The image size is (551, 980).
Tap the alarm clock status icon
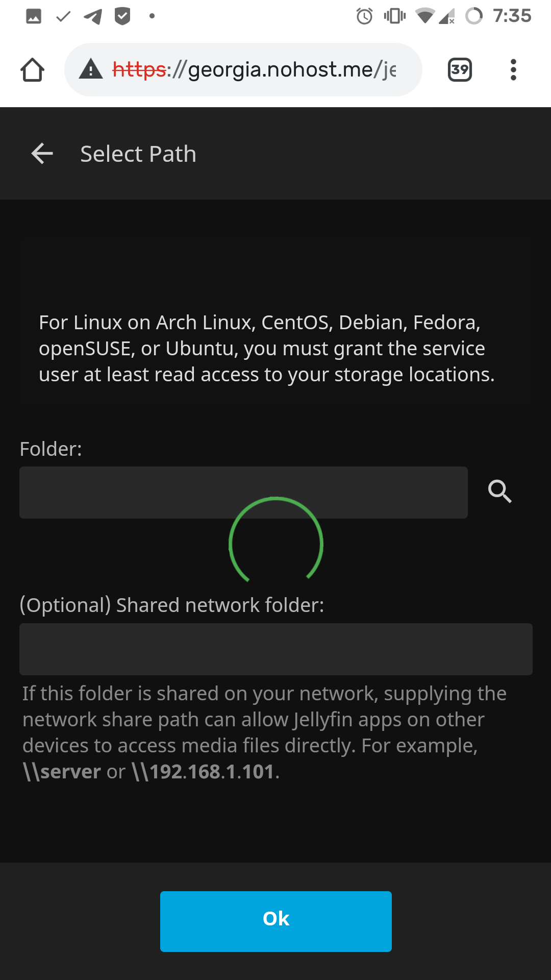point(364,16)
